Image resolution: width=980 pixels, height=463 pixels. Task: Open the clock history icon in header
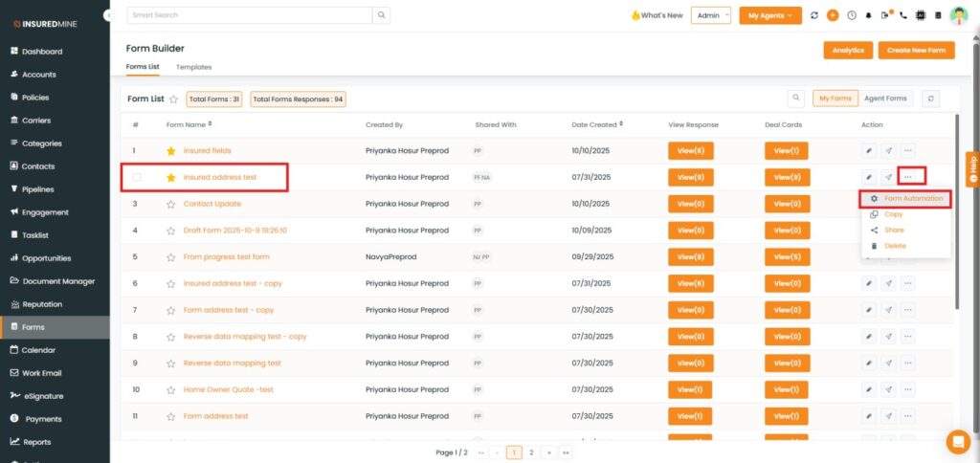(851, 15)
